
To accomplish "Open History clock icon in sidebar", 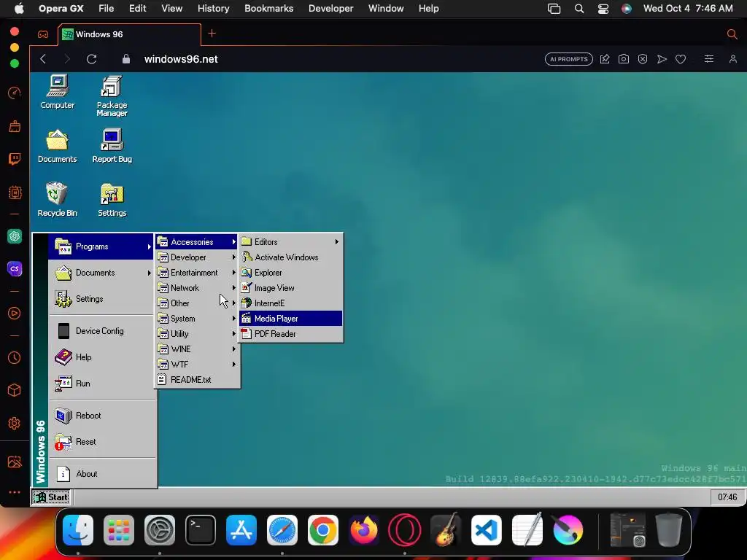I will coord(15,358).
